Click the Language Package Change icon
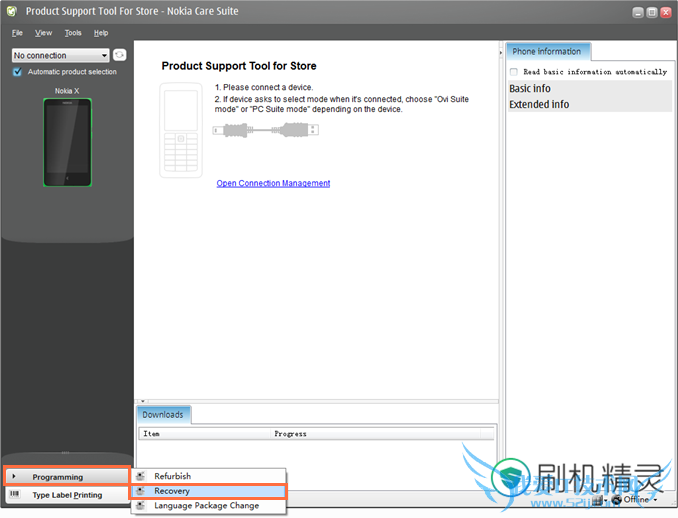 click(141, 506)
